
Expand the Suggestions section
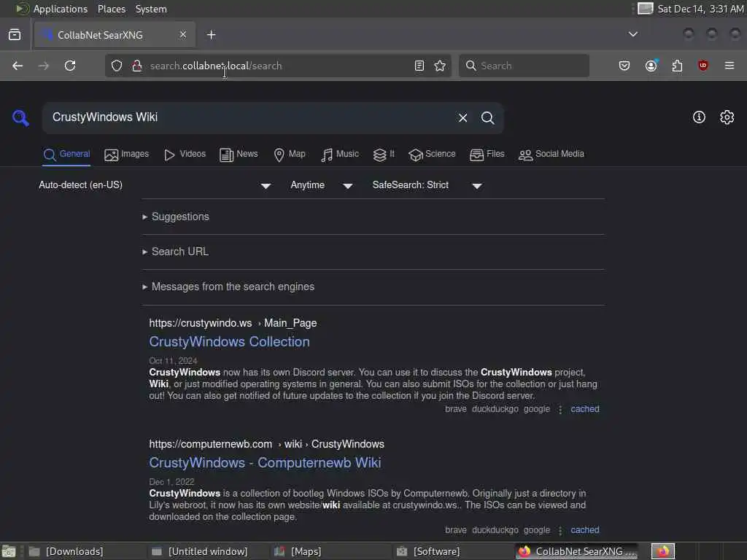pos(176,217)
